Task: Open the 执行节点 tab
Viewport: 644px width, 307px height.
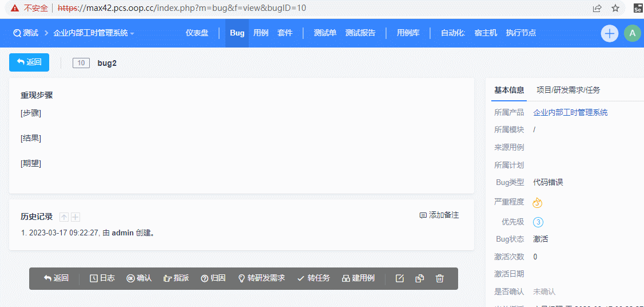Action: [521, 33]
